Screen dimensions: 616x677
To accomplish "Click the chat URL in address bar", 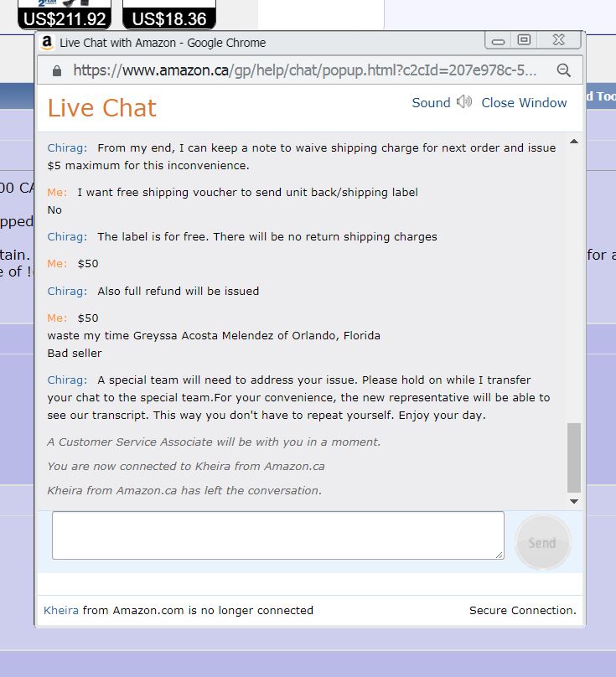I will point(304,70).
